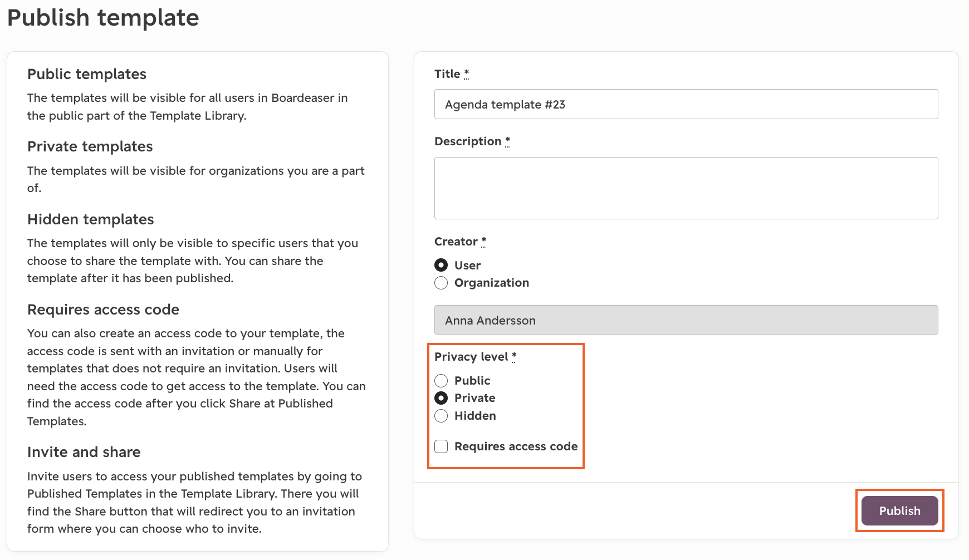969x560 pixels.
Task: Set privacy level to Public
Action: (x=441, y=381)
